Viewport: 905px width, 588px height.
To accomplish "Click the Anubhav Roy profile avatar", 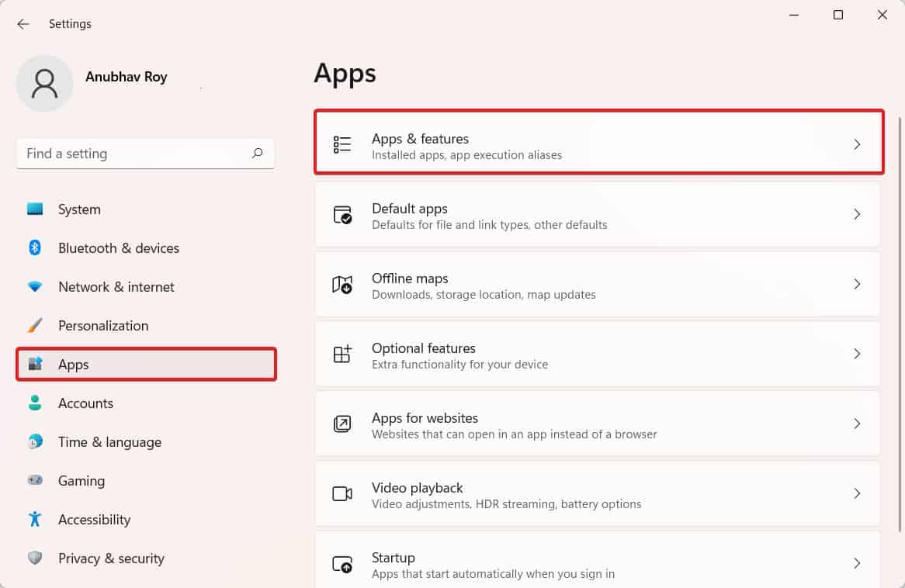I will (45, 83).
